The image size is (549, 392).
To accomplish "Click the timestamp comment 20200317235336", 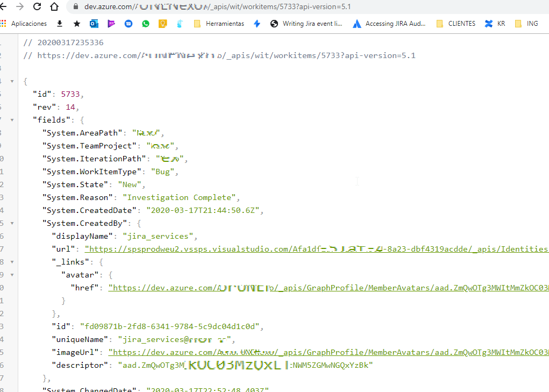I will 63,42.
